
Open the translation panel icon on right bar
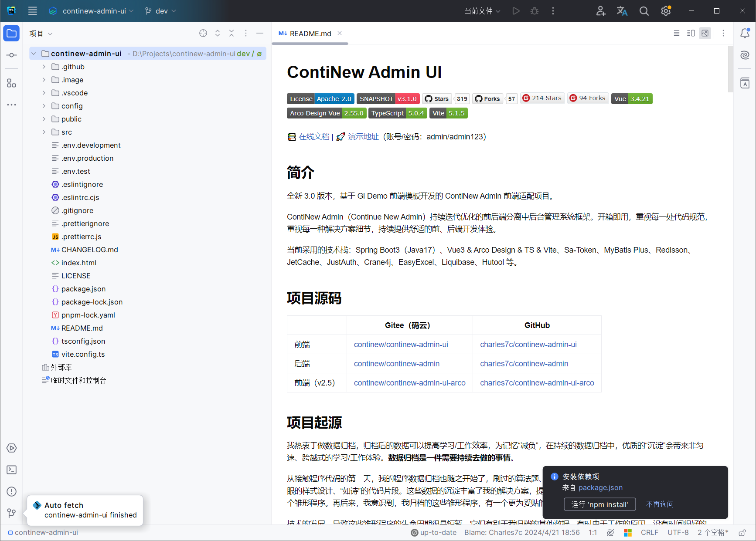pos(745,83)
